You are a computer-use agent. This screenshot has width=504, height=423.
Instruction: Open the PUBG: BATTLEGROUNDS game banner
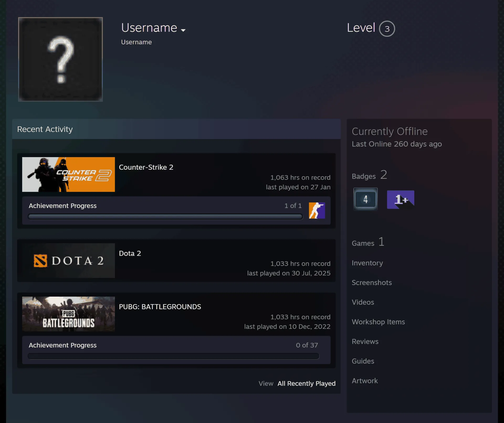click(x=69, y=314)
